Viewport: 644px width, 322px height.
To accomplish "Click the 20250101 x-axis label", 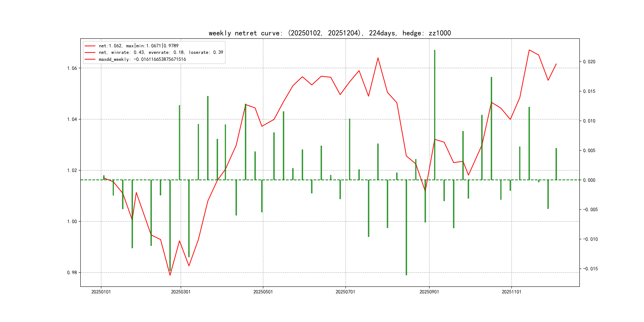I will click(x=101, y=292).
